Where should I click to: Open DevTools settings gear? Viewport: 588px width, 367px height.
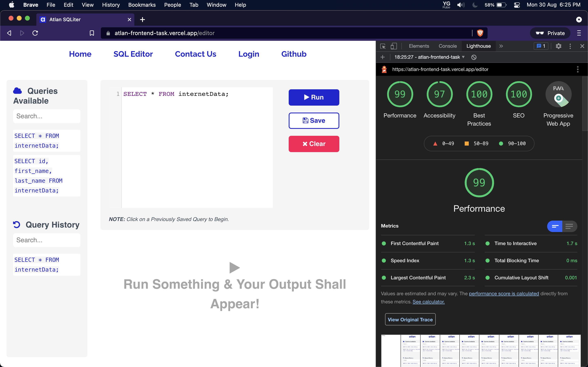(x=559, y=46)
